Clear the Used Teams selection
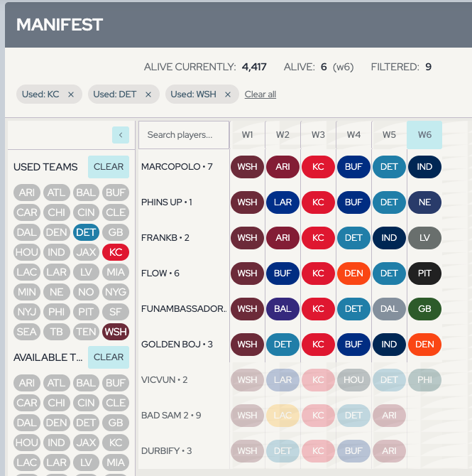The width and height of the screenshot is (472, 476). point(109,167)
